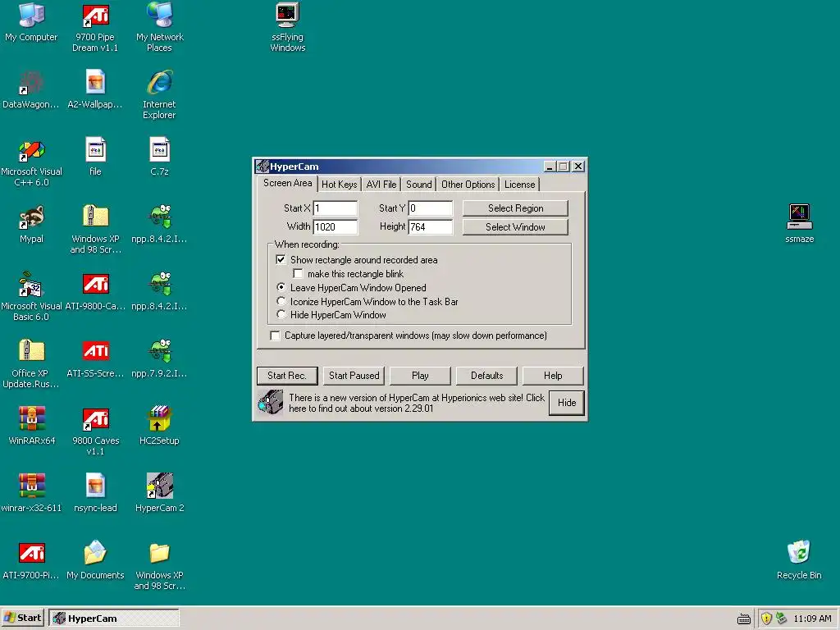Screen dimensions: 840x630
Task: Click the Start Y input field
Action: (431, 208)
